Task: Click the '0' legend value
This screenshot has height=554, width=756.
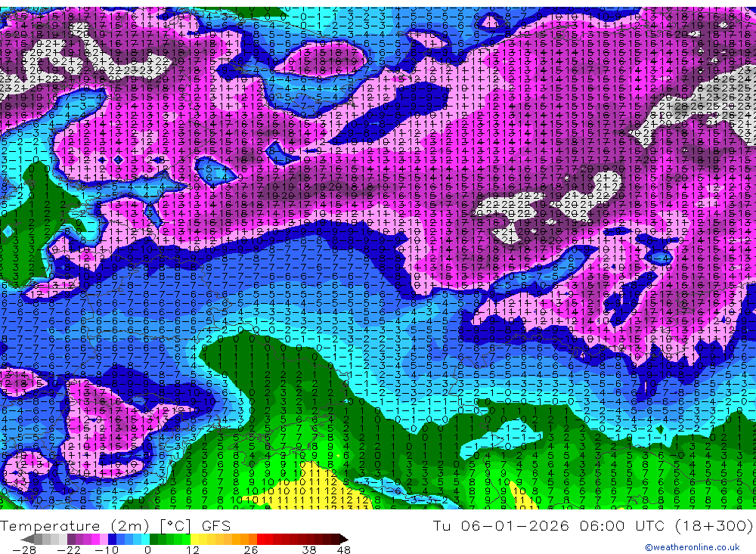Action: point(147,549)
